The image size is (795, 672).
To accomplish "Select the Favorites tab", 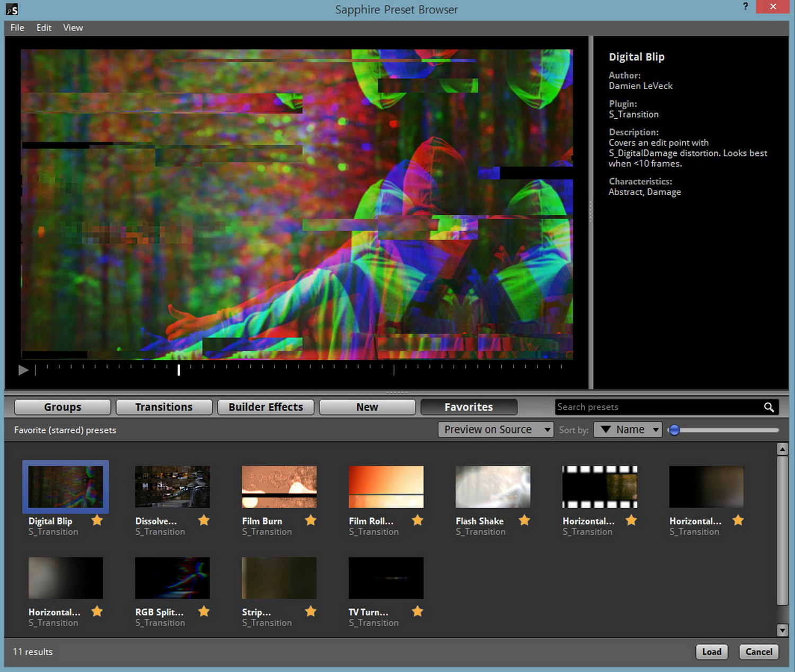I will (469, 407).
